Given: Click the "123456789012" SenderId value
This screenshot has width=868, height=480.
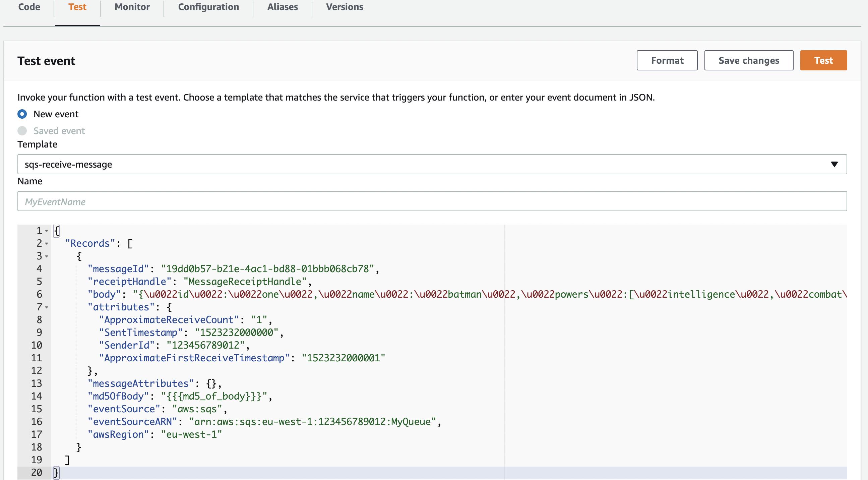Looking at the screenshot, I should click(205, 345).
